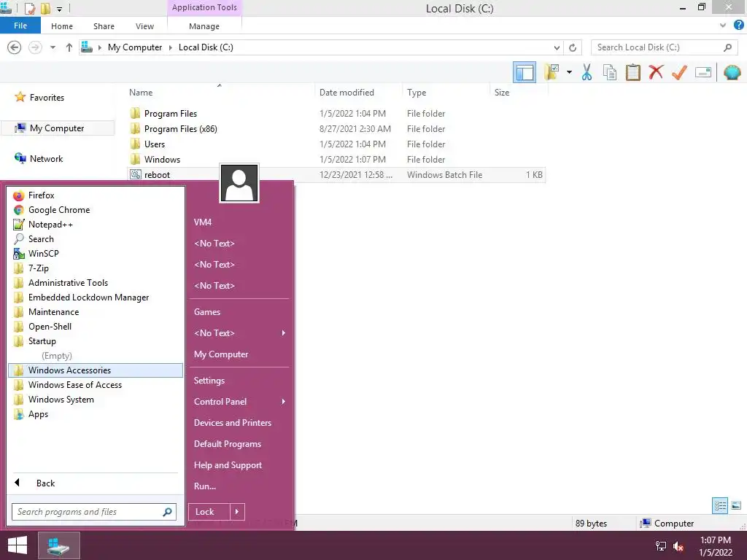Click the Up one level arrow
Image resolution: width=747 pixels, height=560 pixels.
pos(69,47)
